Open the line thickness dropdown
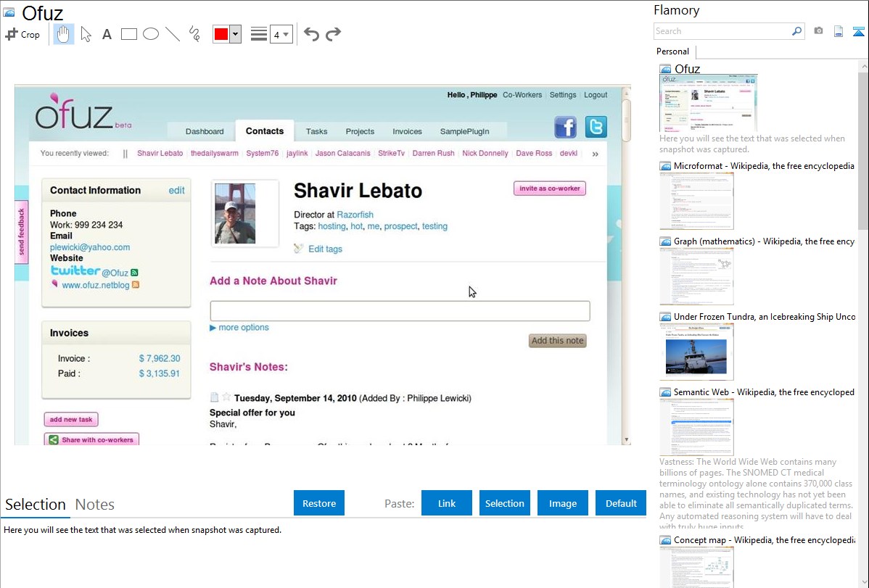The height and width of the screenshot is (588, 869). point(281,34)
